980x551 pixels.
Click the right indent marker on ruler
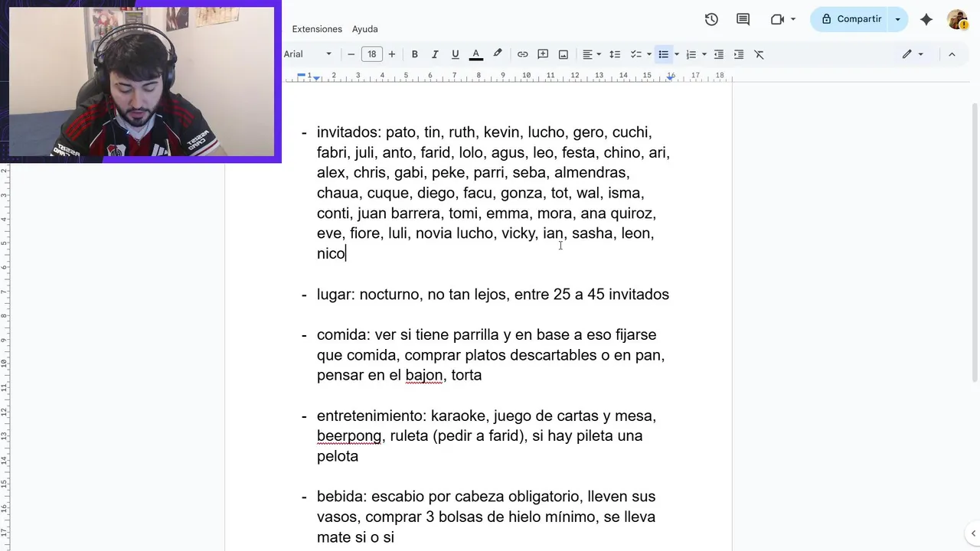point(671,77)
